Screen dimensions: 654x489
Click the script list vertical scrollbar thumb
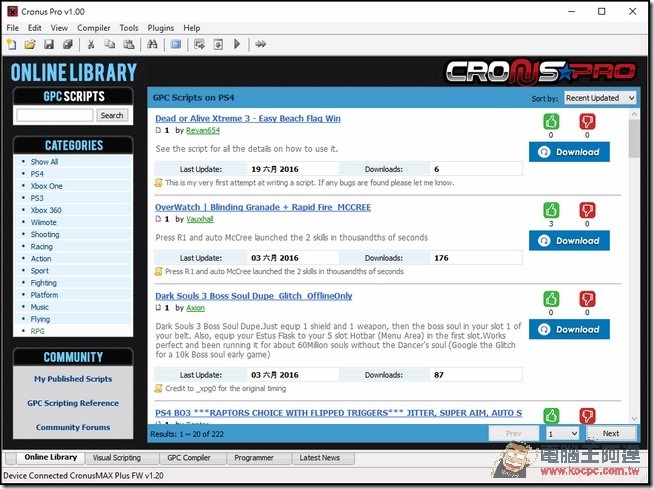point(634,139)
